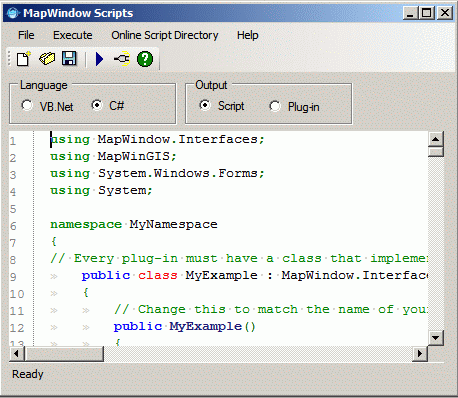Click the New script icon
Viewport: 458px width, 398px height.
pyautogui.click(x=23, y=59)
